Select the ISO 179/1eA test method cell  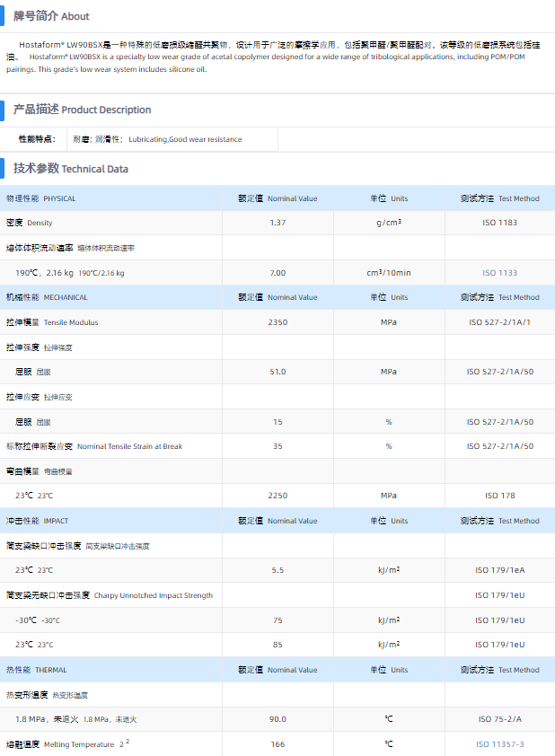pyautogui.click(x=499, y=570)
